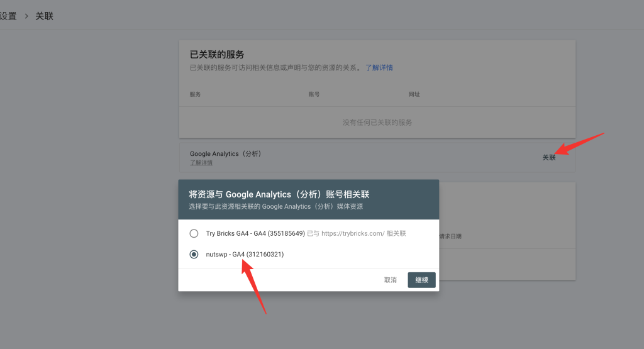Select the nutswp - GA4 radio button
This screenshot has width=644, height=349.
pos(194,255)
